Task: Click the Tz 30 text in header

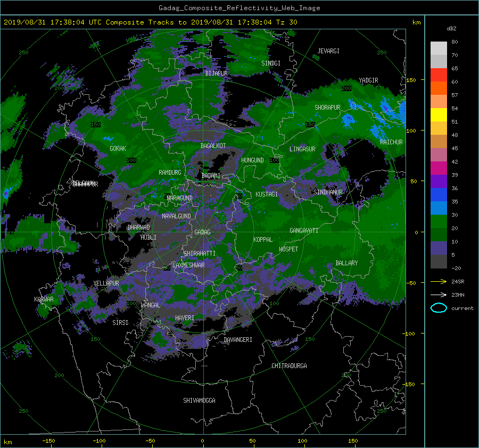Action: tap(286, 22)
